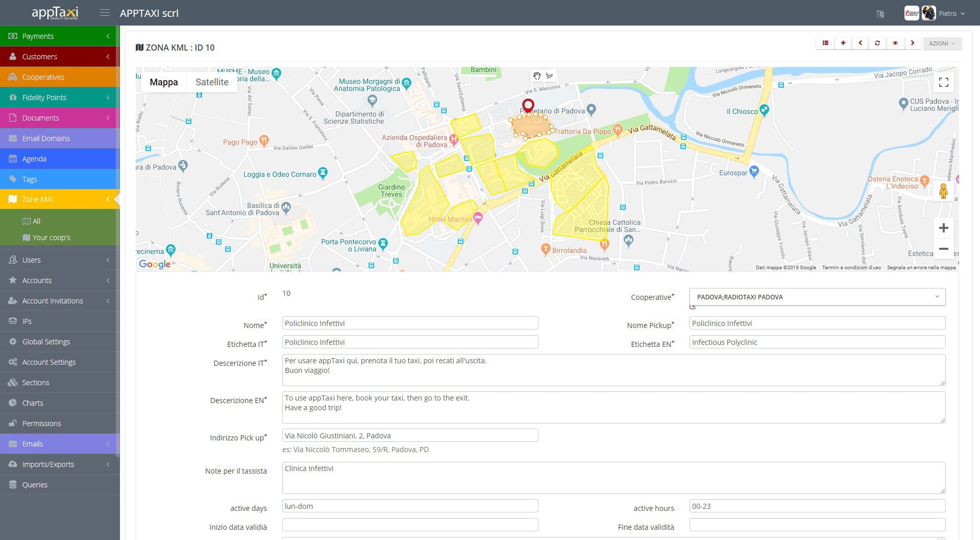Select Your coop's under Zone KML
Screen dimensions: 980x540
click(46, 238)
